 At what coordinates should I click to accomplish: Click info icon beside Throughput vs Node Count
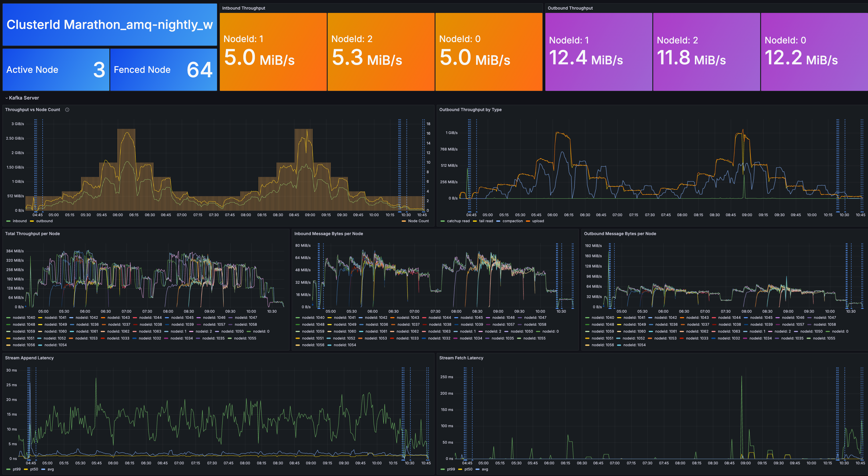tap(67, 110)
